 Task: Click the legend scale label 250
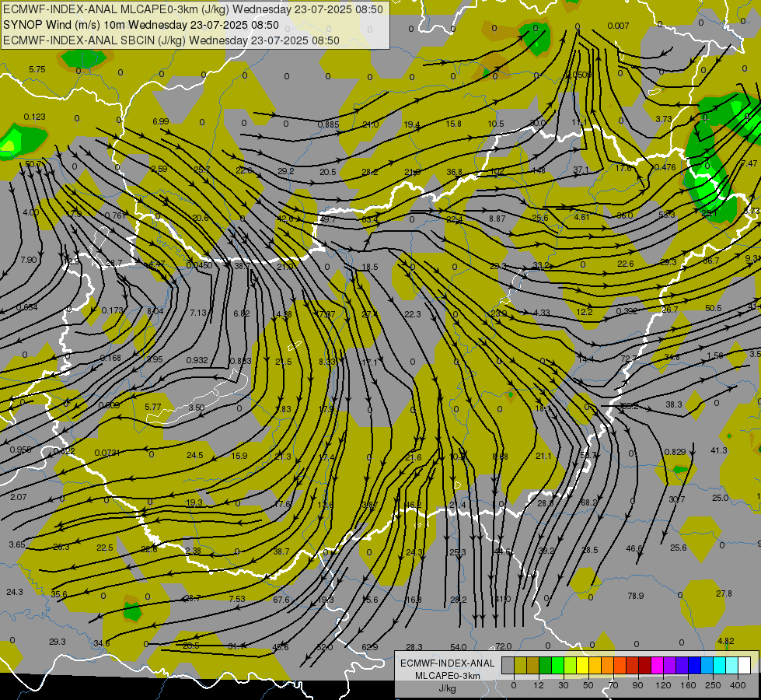pyautogui.click(x=713, y=685)
